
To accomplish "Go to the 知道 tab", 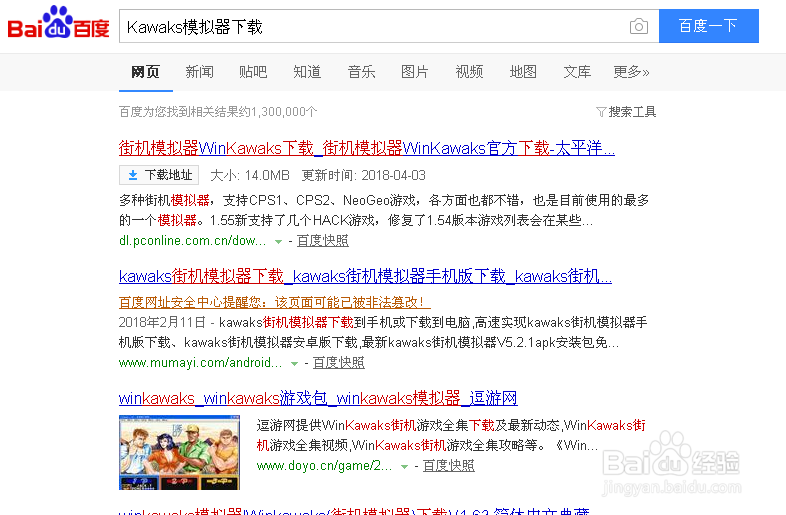I will (307, 72).
